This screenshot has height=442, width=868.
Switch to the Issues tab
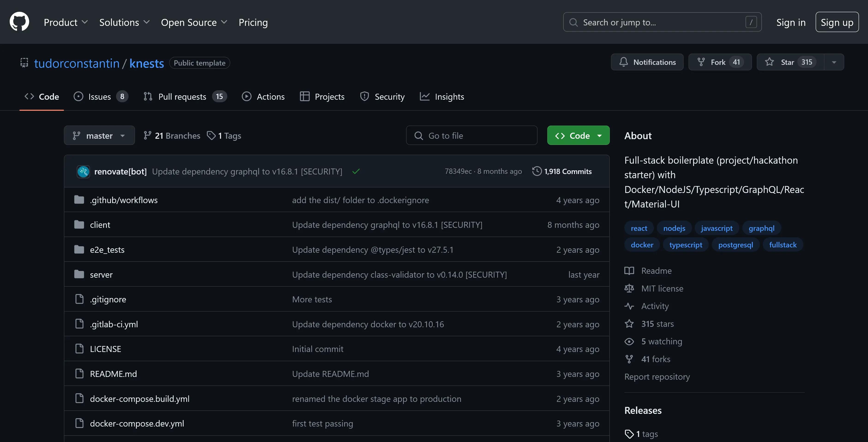pyautogui.click(x=101, y=97)
